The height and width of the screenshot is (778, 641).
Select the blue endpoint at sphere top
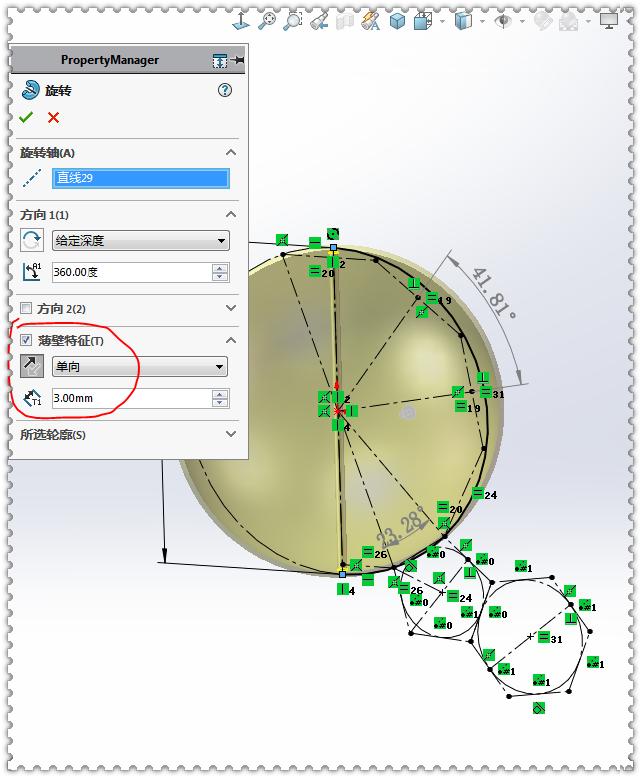tap(333, 247)
